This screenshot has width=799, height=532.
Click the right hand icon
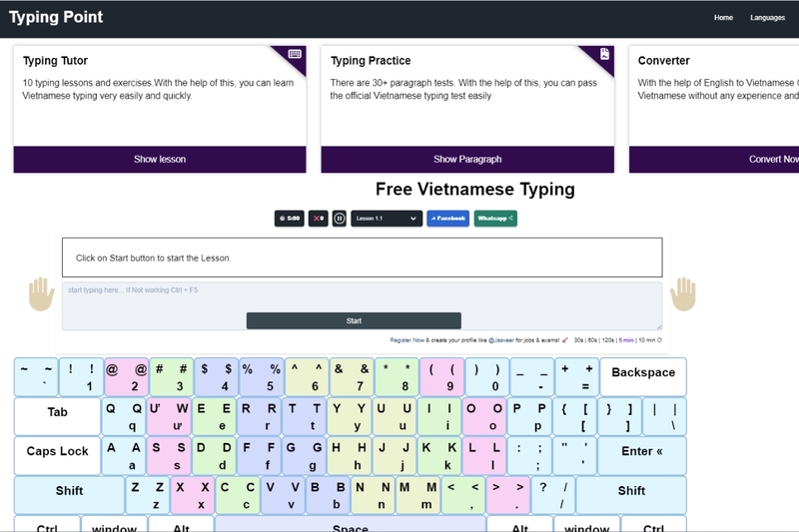coord(683,293)
